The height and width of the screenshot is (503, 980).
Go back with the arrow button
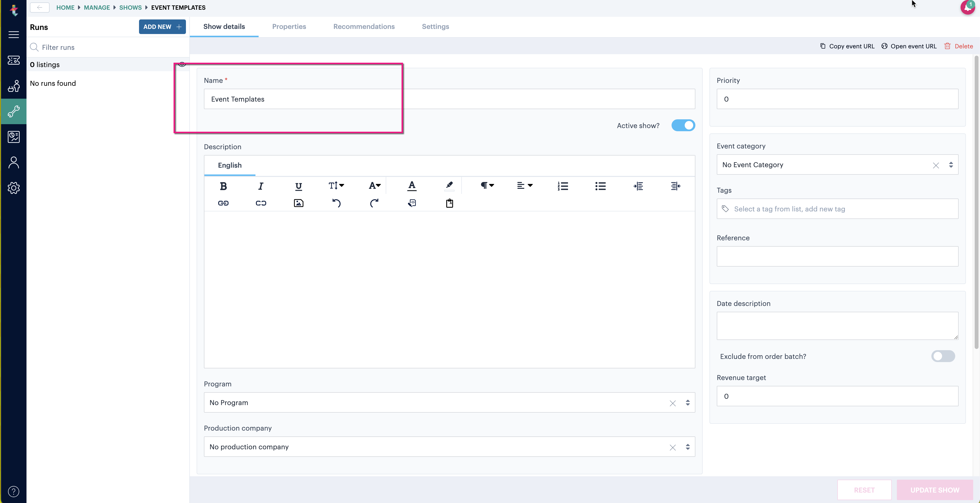pyautogui.click(x=40, y=7)
